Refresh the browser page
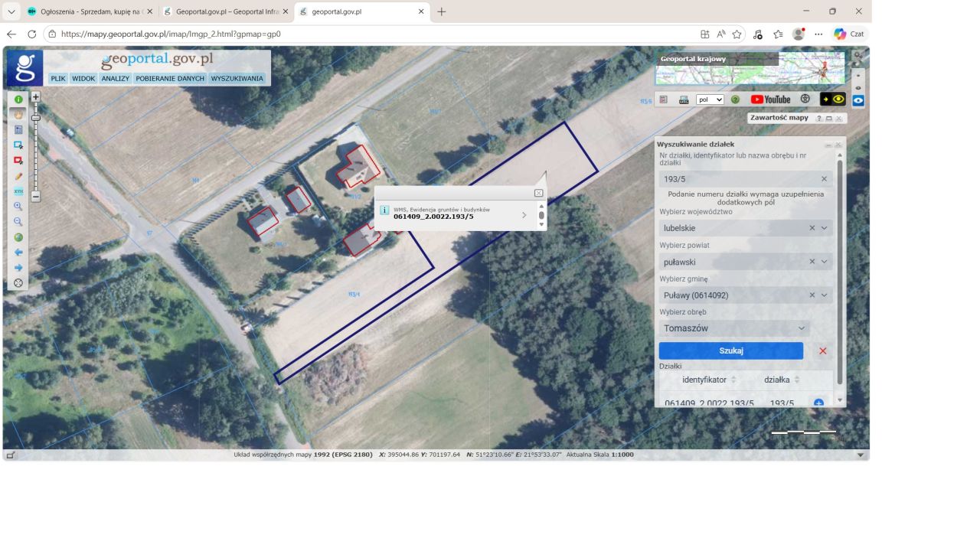 tap(31, 34)
